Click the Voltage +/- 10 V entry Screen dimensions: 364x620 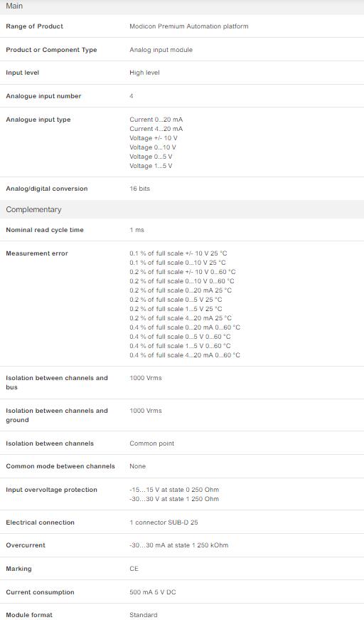pos(153,138)
